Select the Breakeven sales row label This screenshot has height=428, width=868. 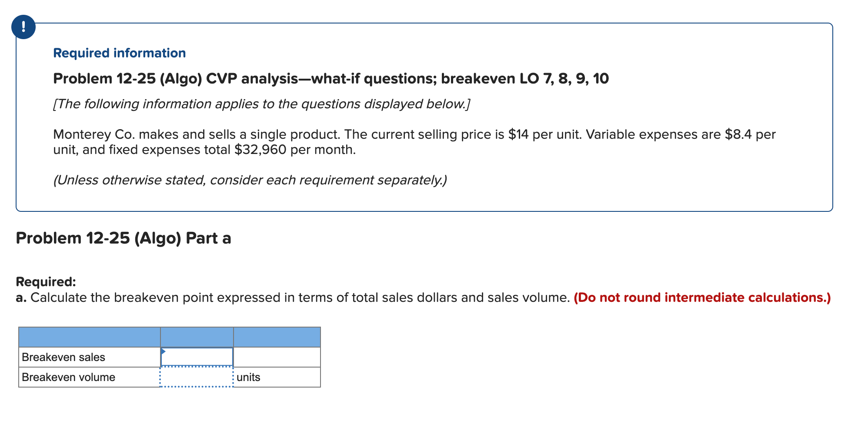(63, 357)
